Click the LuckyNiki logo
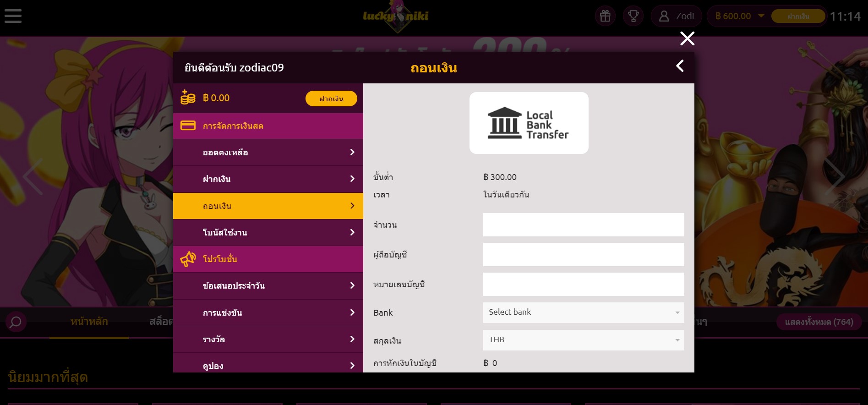 click(x=396, y=16)
